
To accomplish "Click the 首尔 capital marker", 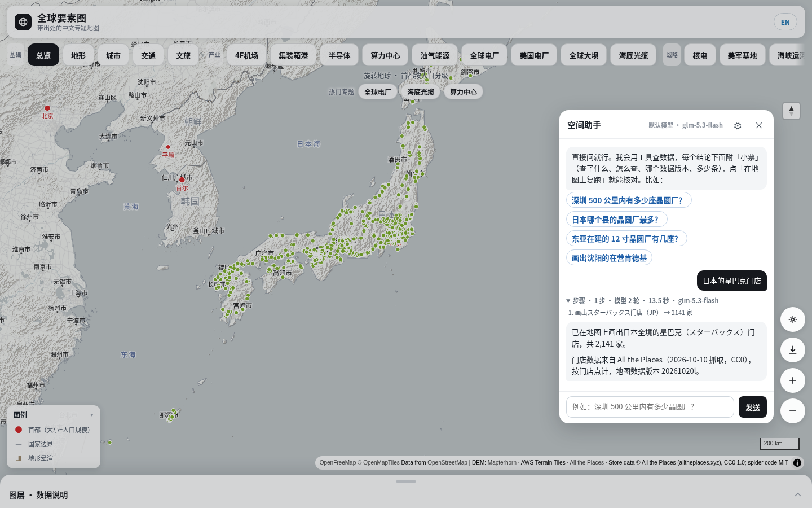I will (x=182, y=180).
